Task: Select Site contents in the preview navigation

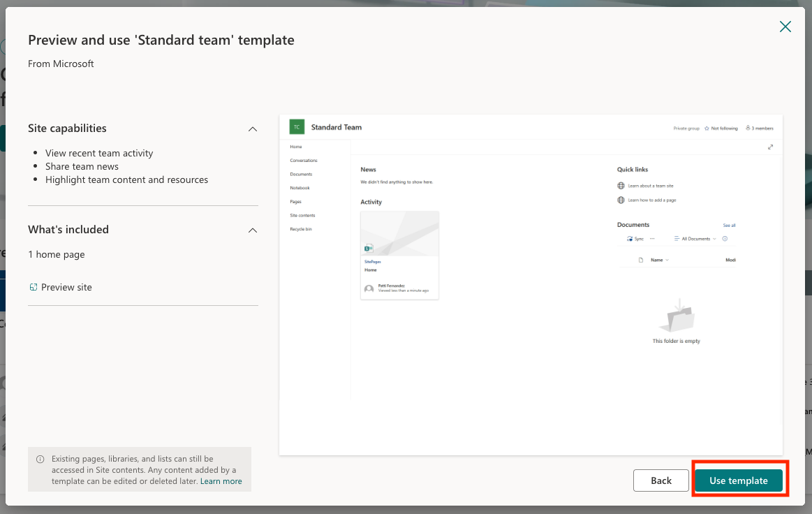Action: 302,215
